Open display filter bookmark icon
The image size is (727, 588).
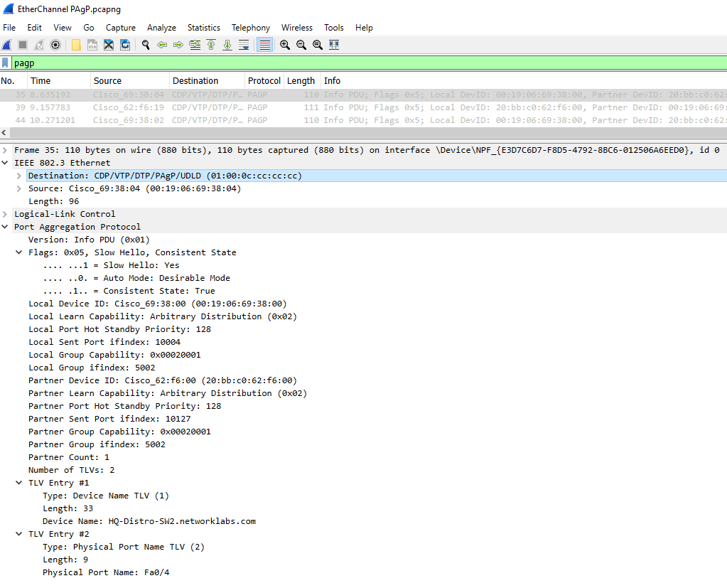[5, 63]
